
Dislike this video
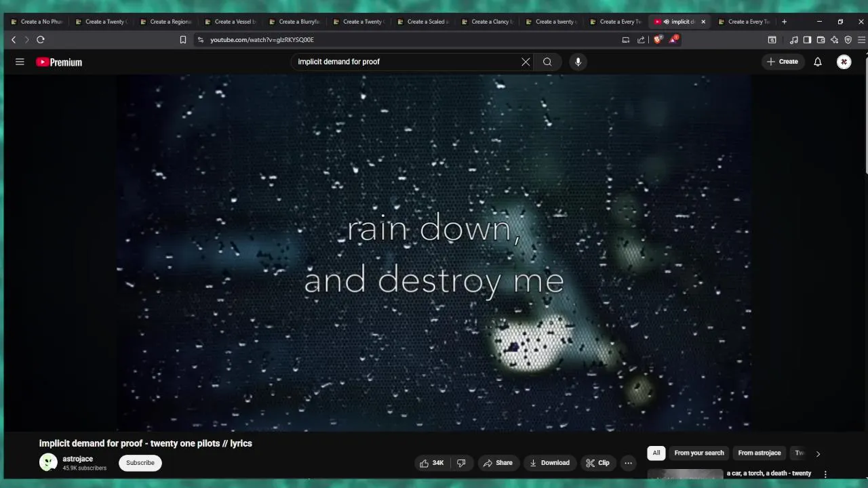[x=461, y=463]
